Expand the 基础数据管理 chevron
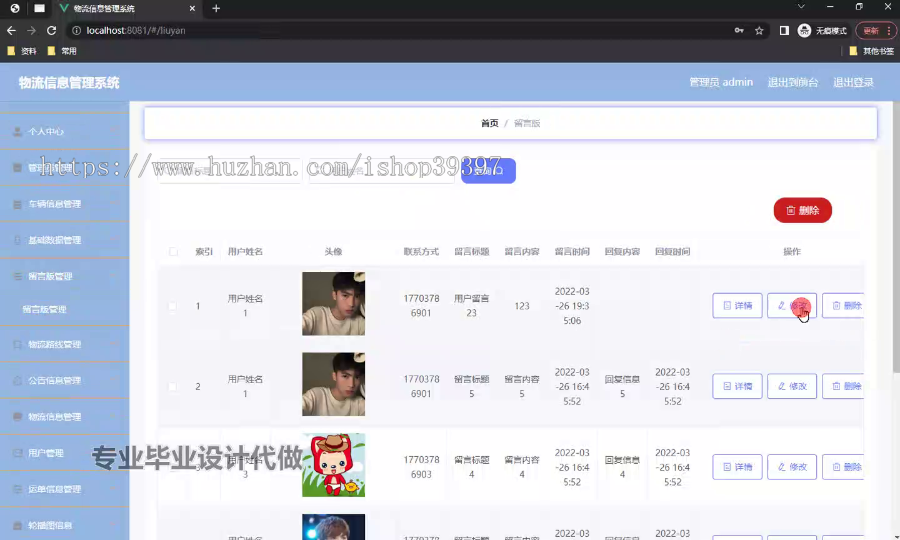 (x=113, y=240)
